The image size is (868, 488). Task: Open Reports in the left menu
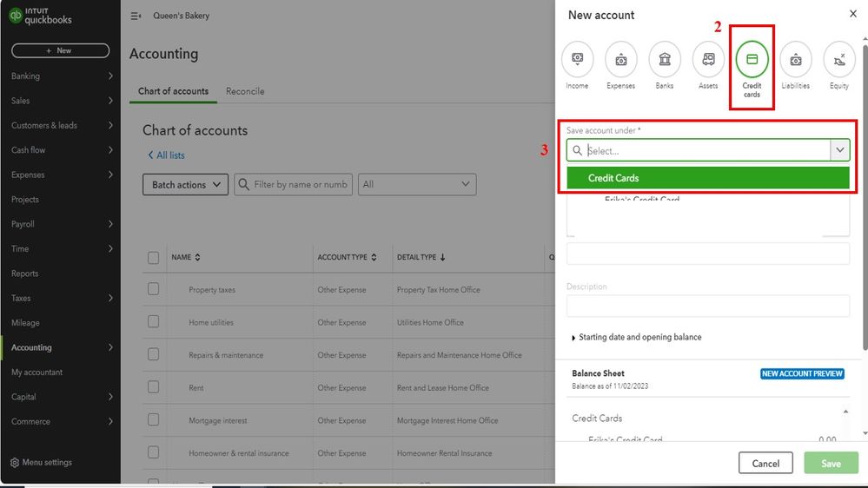click(25, 274)
